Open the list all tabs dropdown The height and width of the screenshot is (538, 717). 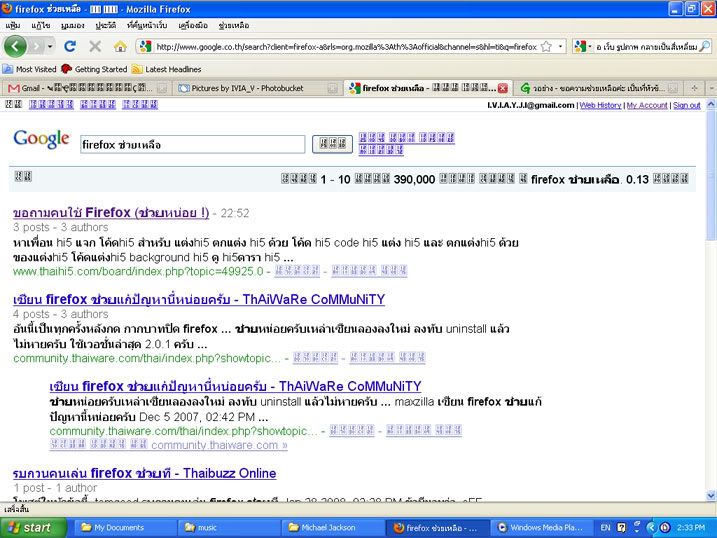tap(711, 88)
